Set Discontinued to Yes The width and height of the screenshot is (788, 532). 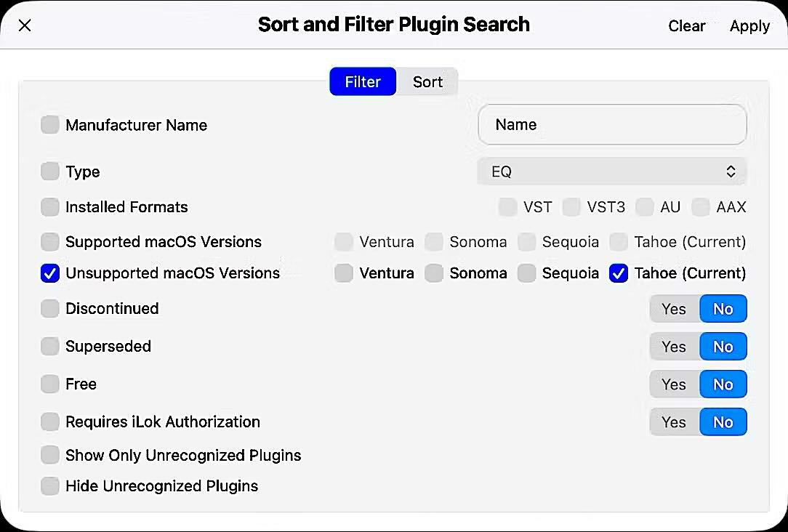[674, 309]
